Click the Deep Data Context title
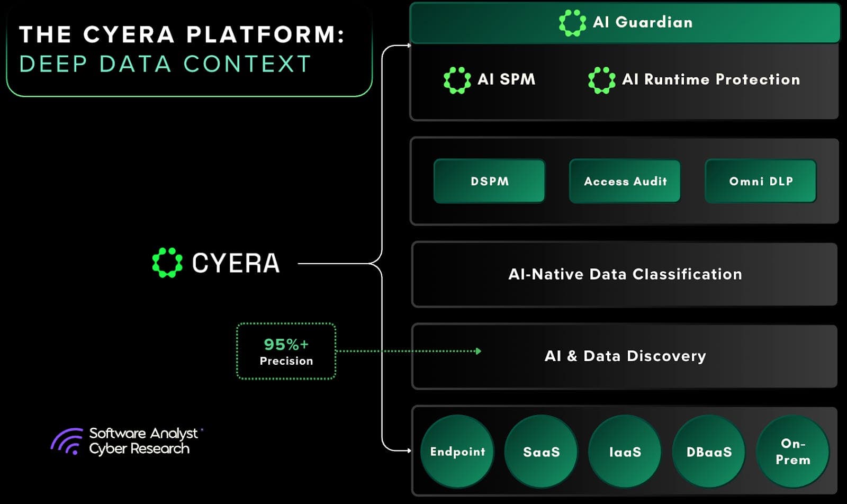The width and height of the screenshot is (847, 504). click(165, 64)
